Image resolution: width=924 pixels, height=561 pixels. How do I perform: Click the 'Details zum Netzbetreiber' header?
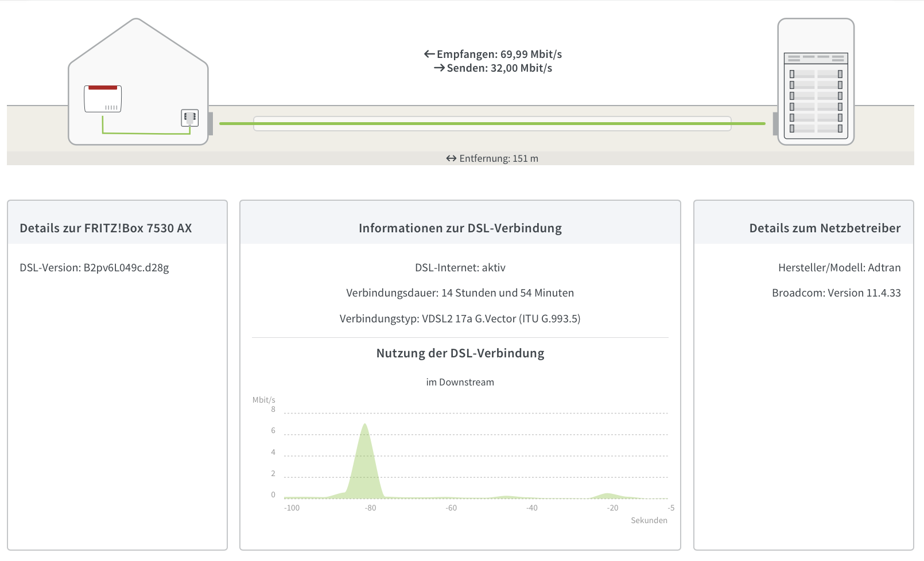click(824, 228)
